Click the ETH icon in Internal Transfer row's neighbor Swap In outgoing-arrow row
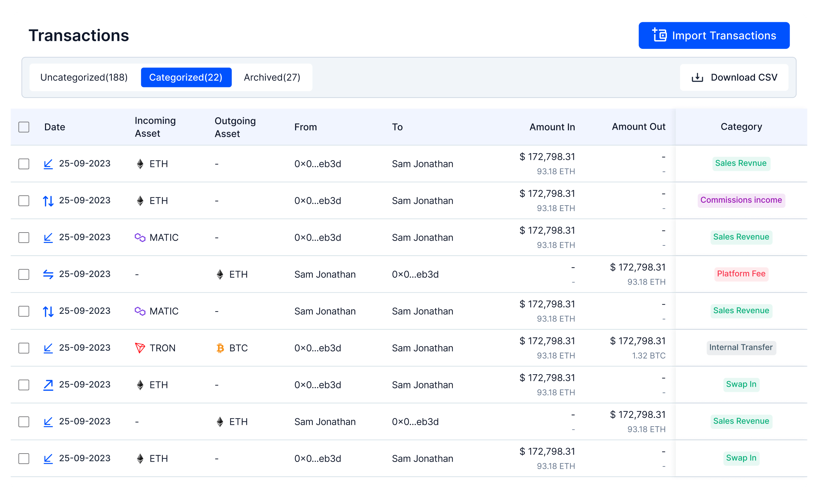 (x=140, y=385)
